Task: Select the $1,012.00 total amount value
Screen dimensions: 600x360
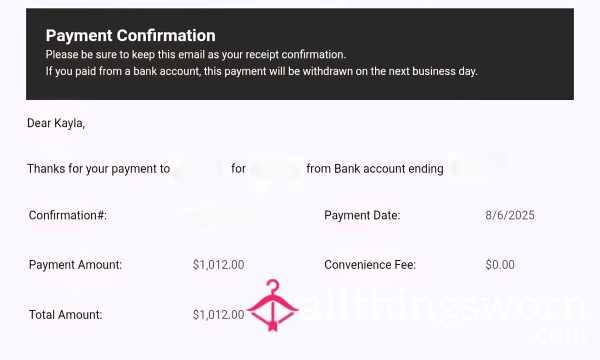Action: tap(218, 315)
